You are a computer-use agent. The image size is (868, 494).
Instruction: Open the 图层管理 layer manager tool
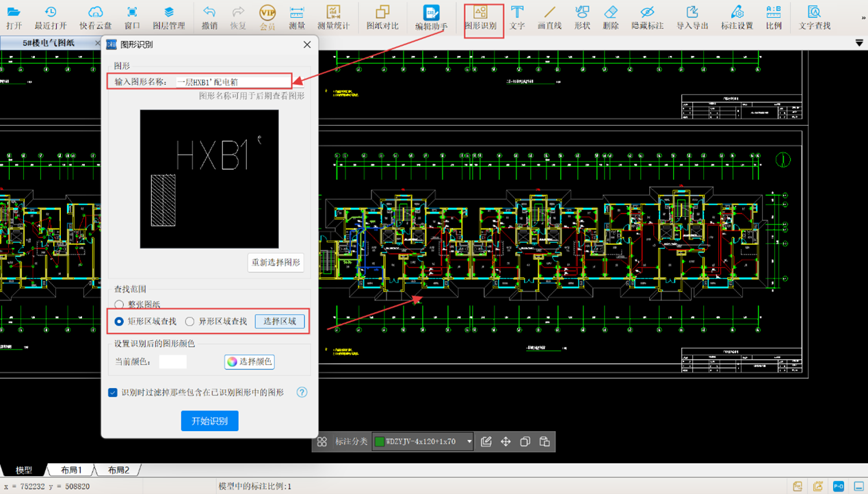pyautogui.click(x=168, y=18)
